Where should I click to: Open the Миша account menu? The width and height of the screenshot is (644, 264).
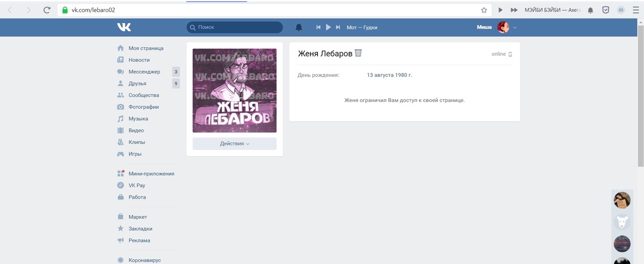[497, 27]
